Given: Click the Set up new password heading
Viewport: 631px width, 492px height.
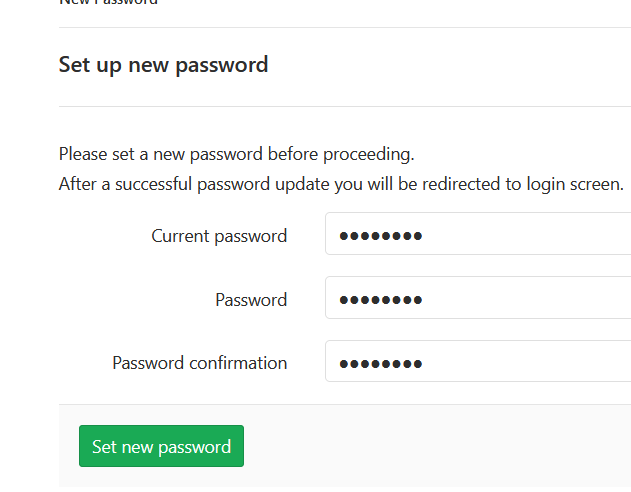Looking at the screenshot, I should click(x=163, y=65).
